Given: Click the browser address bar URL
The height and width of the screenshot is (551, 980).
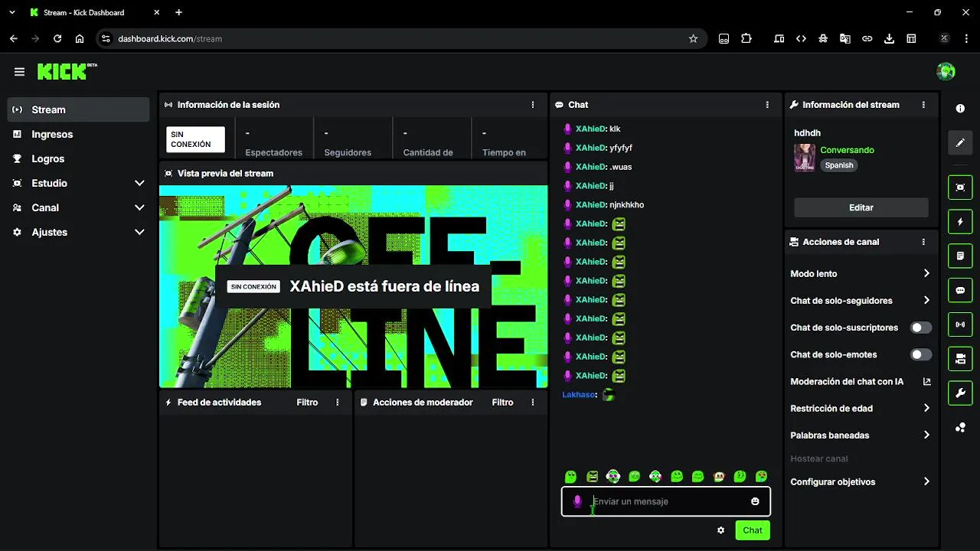Looking at the screenshot, I should click(x=170, y=38).
